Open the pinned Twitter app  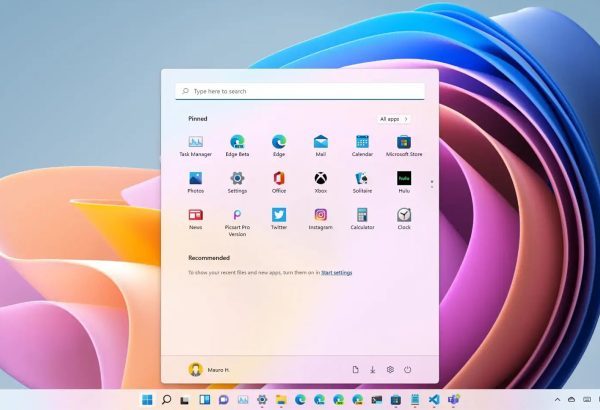coord(279,219)
